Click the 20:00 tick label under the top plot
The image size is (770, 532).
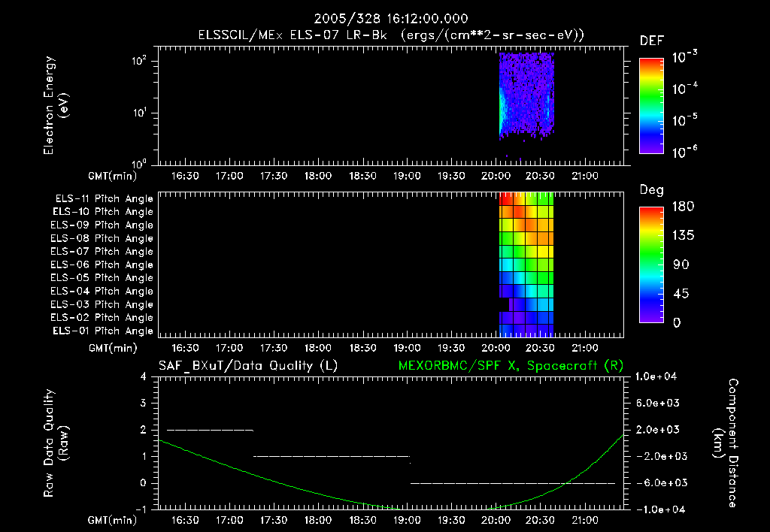496,176
